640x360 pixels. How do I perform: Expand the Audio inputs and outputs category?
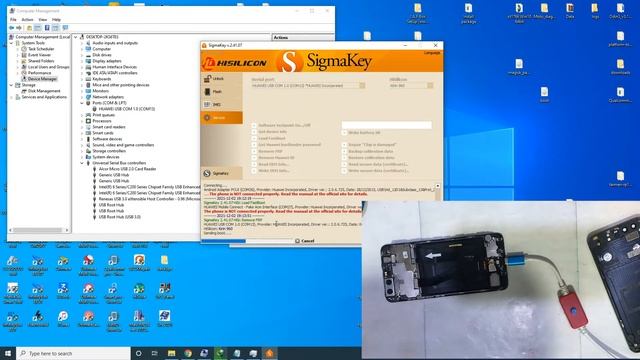tap(82, 43)
